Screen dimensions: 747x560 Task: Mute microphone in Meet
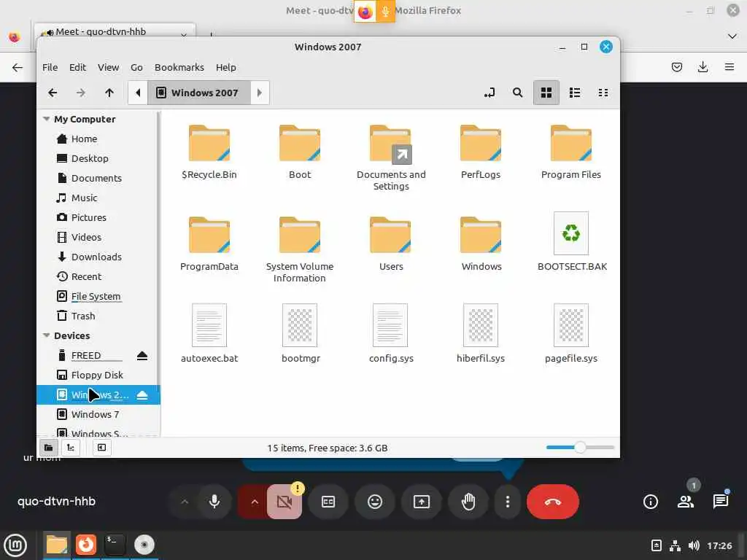pos(214,502)
